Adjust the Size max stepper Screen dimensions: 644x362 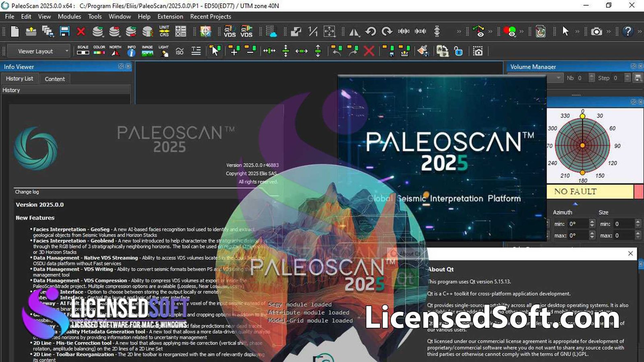(638, 235)
